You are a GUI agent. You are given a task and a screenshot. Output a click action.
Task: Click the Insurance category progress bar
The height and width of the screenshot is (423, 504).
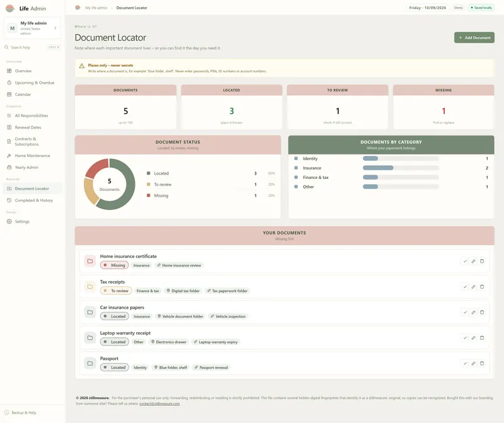click(x=401, y=168)
